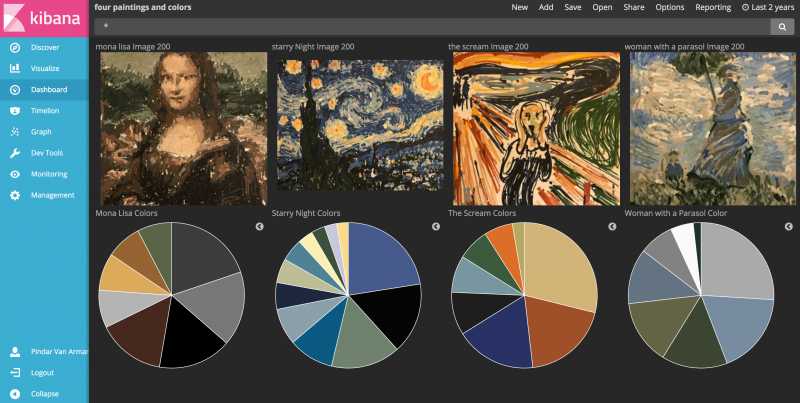Click New in the top menu
This screenshot has height=403, width=800.
pyautogui.click(x=519, y=7)
